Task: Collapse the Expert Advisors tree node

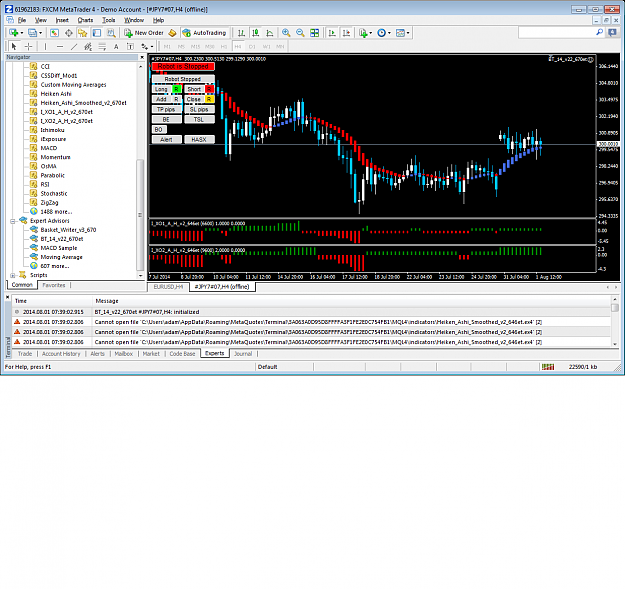Action: [x=13, y=221]
